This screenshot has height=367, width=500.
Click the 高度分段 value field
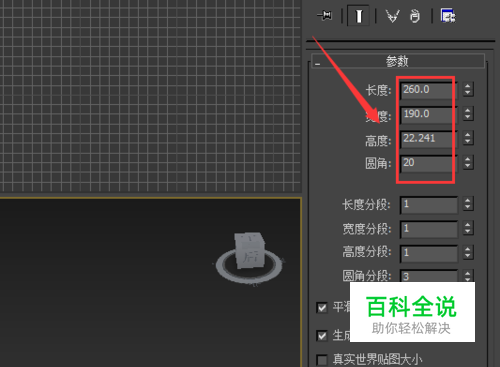coord(429,253)
